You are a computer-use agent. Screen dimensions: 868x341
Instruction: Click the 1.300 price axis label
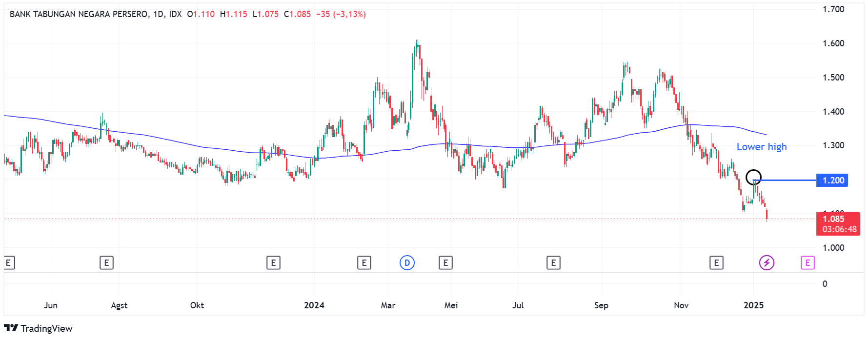[833, 145]
